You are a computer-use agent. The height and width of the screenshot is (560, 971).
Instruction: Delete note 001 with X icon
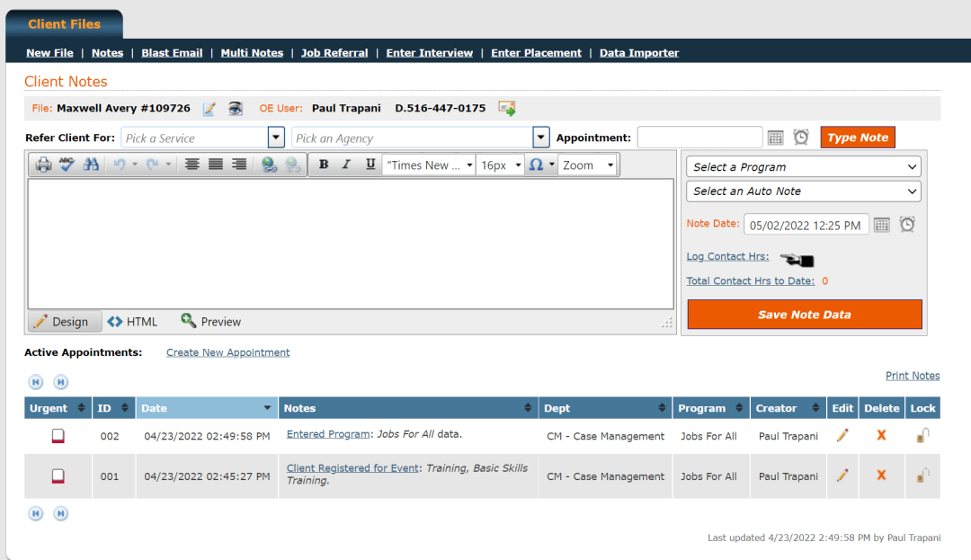click(881, 476)
